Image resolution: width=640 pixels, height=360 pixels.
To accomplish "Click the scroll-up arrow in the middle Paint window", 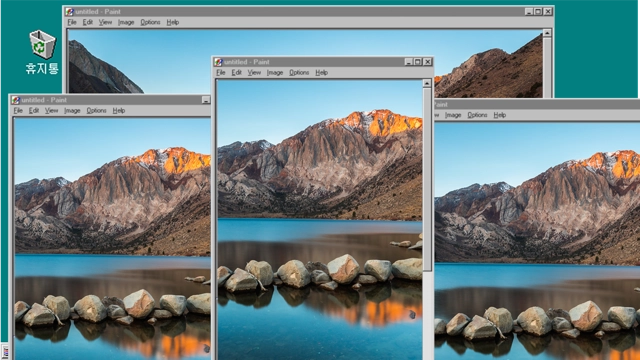I will pos(427,83).
